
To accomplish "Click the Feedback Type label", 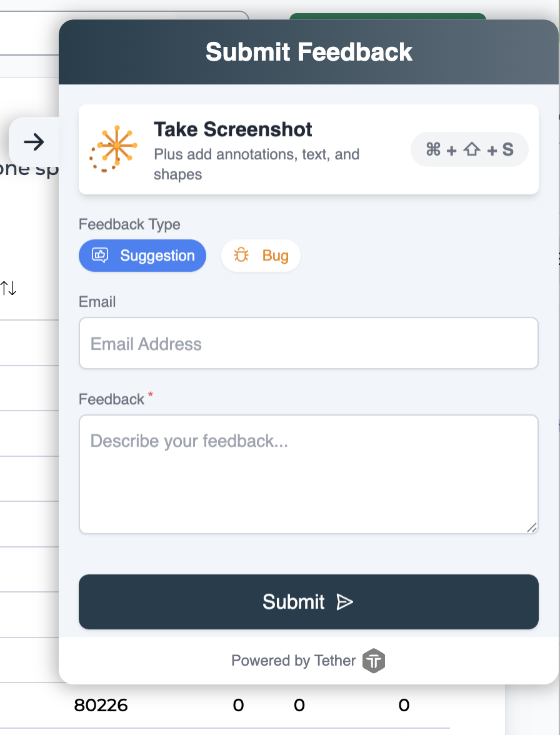I will tap(129, 224).
